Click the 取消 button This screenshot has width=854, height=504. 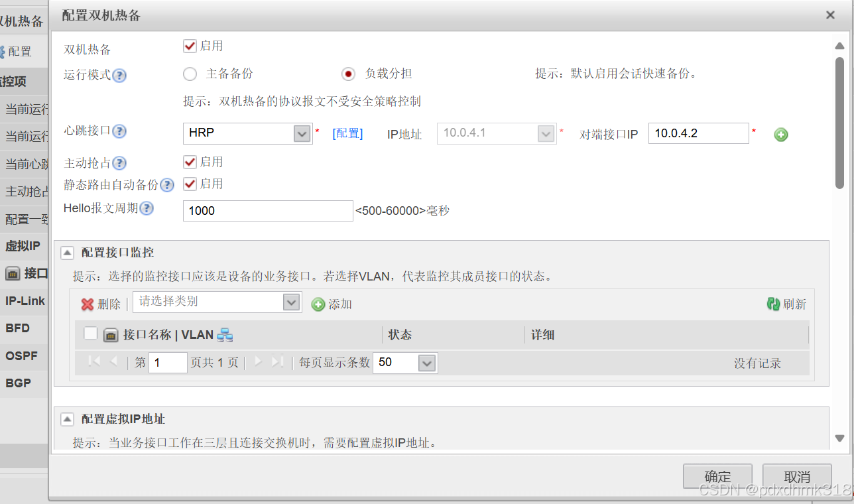click(797, 476)
